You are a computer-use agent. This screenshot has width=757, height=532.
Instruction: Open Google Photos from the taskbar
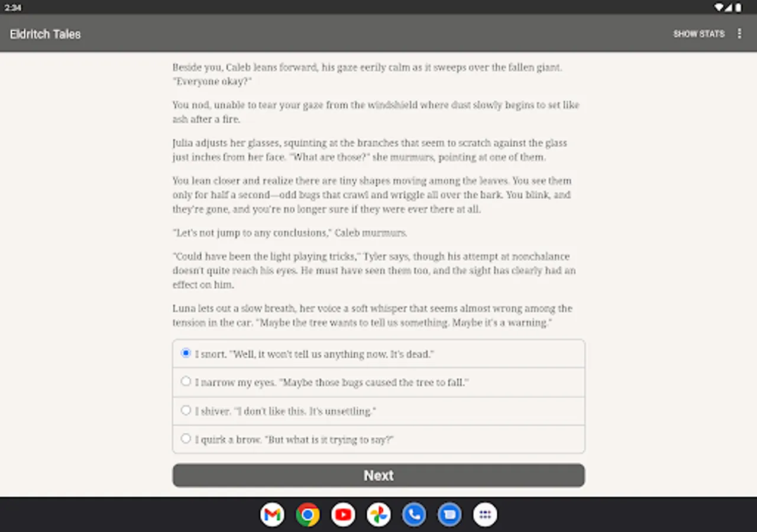378,514
